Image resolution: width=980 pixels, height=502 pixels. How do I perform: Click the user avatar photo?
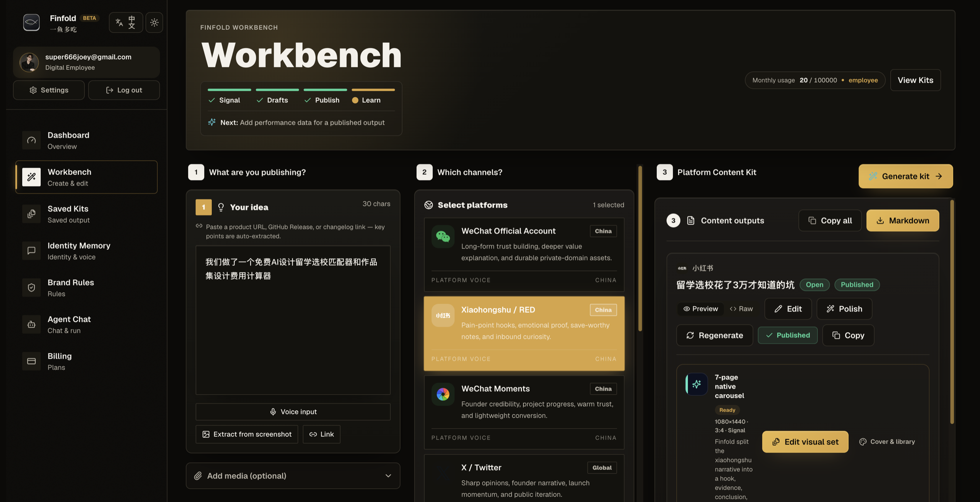[29, 62]
